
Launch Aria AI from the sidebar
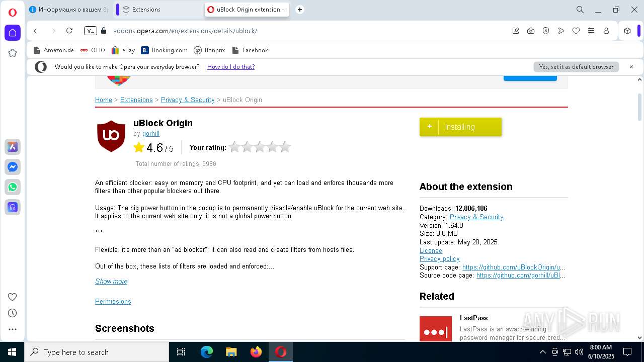(13, 147)
